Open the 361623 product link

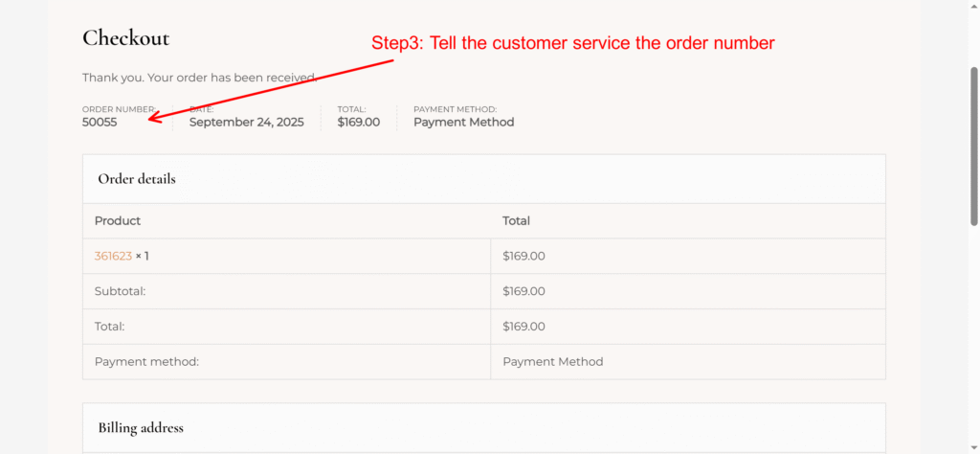tap(113, 256)
